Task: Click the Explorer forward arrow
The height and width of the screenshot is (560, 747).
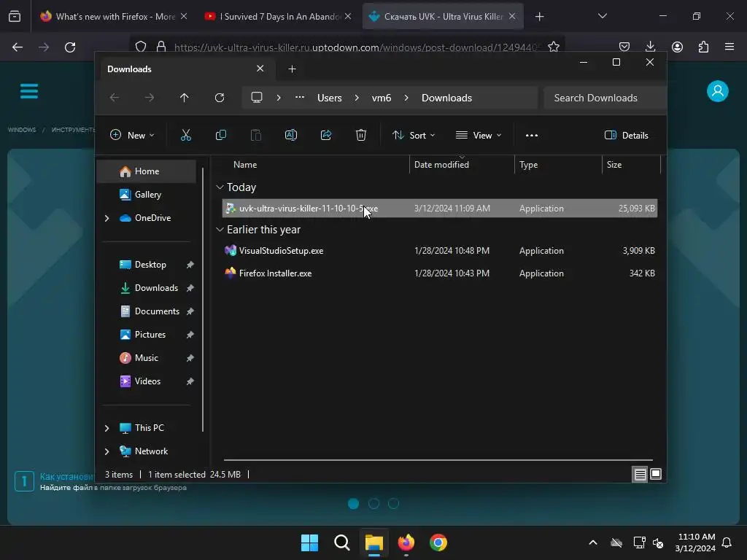Action: [150, 98]
